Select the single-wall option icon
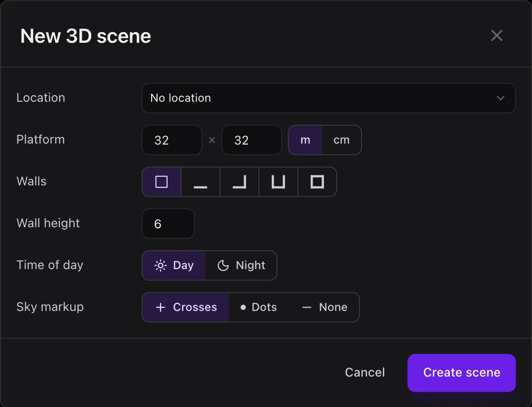This screenshot has width=532, height=407. pos(200,182)
